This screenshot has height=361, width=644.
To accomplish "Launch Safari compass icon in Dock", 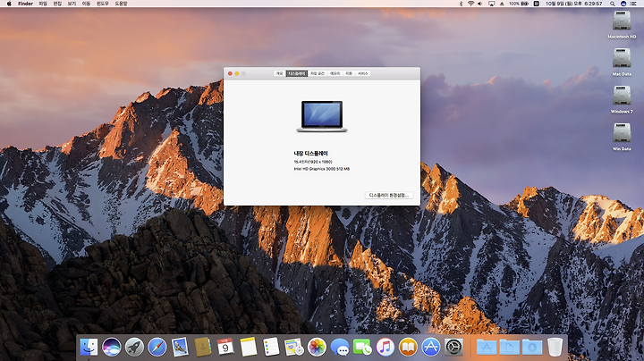I will (157, 347).
